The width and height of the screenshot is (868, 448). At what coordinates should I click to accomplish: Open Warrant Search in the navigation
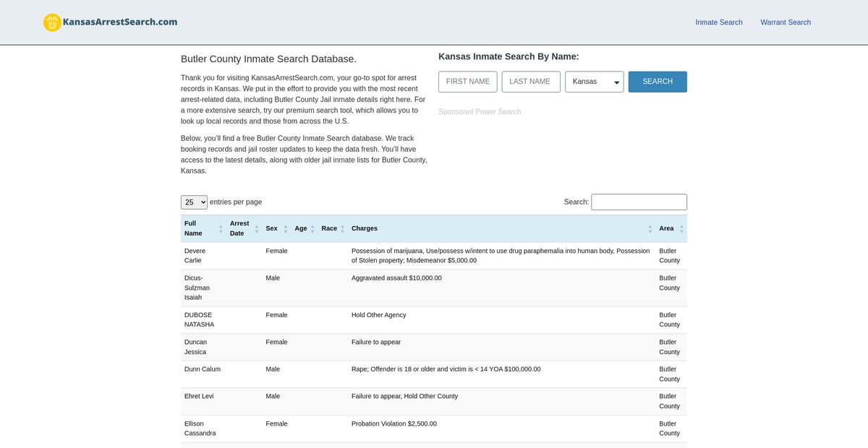point(785,22)
